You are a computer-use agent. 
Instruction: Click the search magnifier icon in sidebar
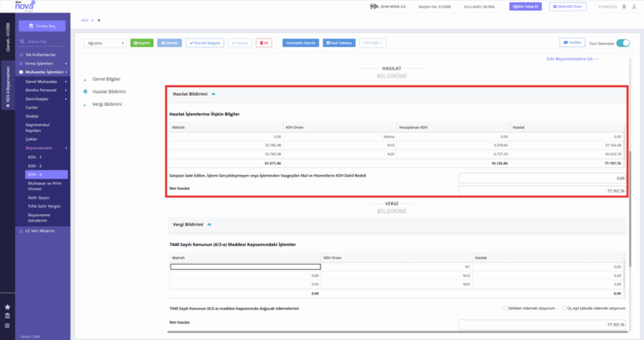[22, 41]
